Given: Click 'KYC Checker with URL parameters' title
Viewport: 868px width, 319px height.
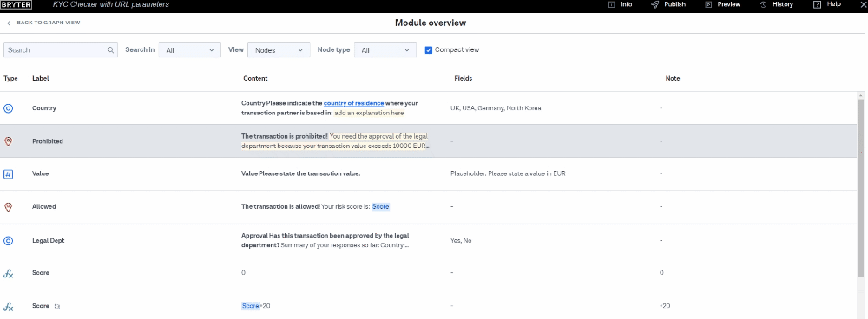Looking at the screenshot, I should point(111,4).
